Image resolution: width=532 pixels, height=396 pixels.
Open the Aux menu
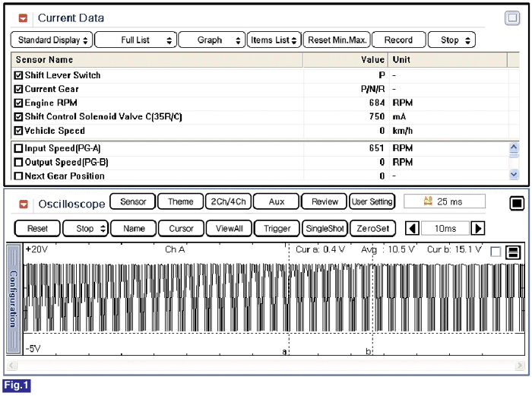point(276,201)
